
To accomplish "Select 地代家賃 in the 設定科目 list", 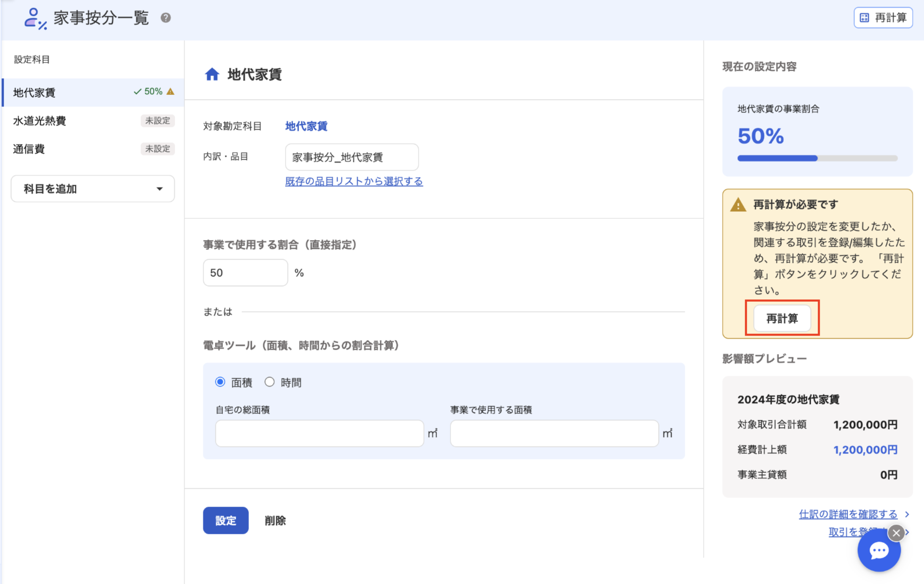I will point(93,92).
